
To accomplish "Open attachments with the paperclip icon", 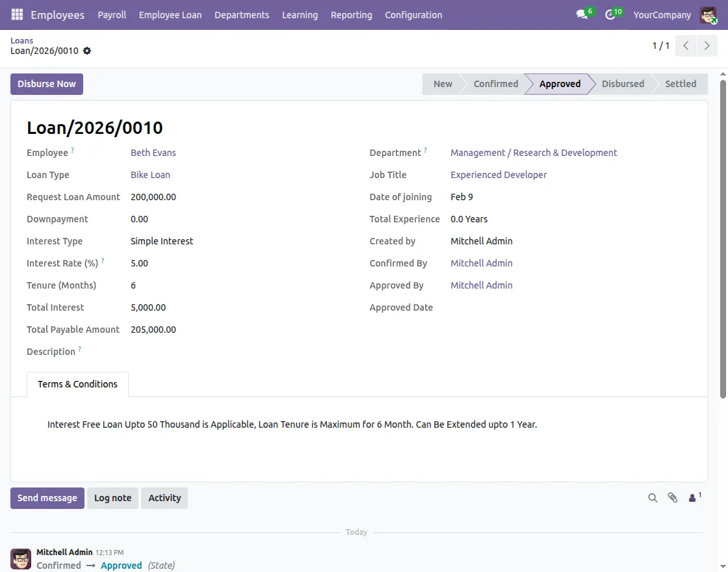I will tap(673, 498).
